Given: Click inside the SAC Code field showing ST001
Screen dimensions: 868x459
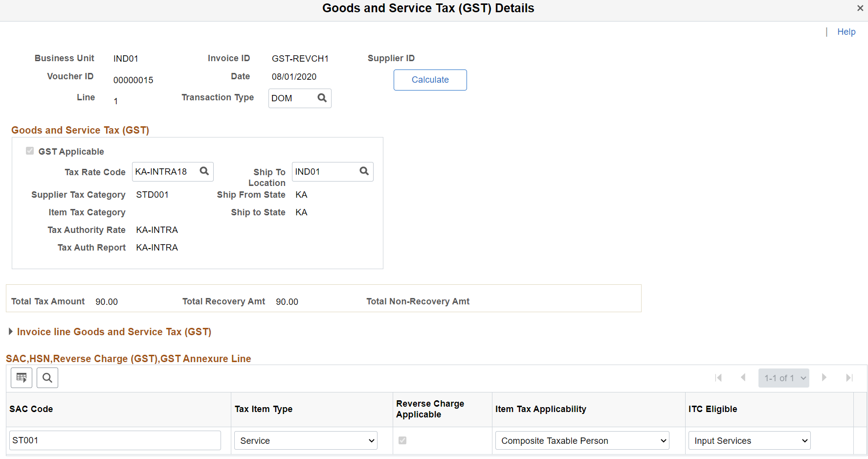Looking at the screenshot, I should 114,440.
